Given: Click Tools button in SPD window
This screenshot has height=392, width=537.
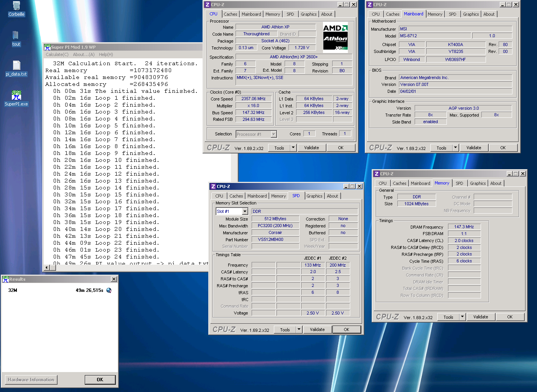Looking at the screenshot, I should click(x=285, y=329).
